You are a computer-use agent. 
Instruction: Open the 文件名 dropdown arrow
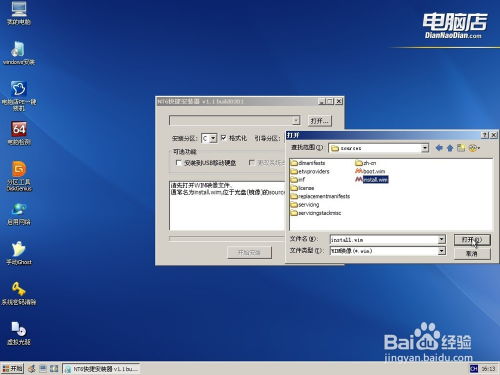(x=441, y=239)
